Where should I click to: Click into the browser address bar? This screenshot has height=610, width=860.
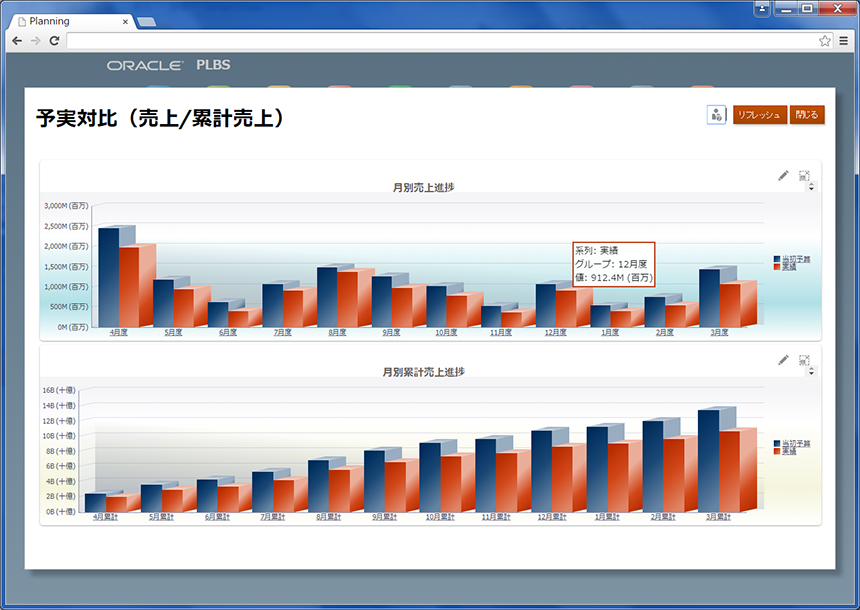[x=440, y=41]
